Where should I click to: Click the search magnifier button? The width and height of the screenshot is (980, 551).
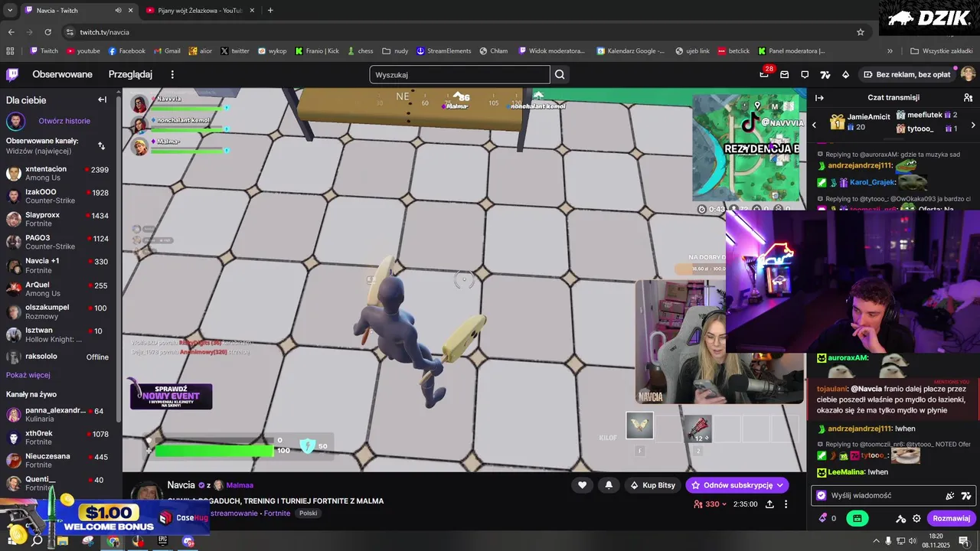pyautogui.click(x=560, y=74)
